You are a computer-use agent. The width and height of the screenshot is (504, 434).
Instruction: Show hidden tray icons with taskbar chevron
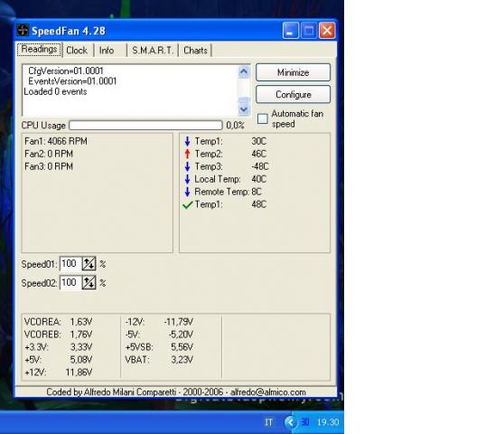click(290, 422)
